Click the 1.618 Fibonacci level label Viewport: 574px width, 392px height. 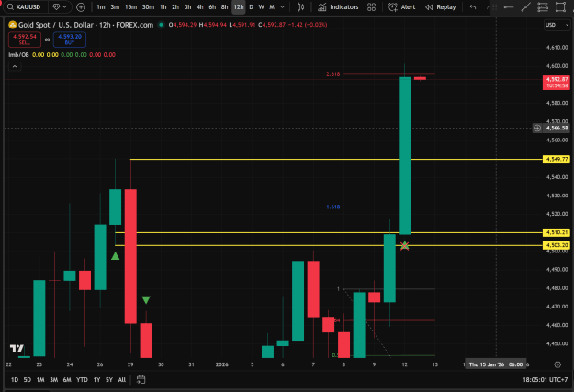333,207
